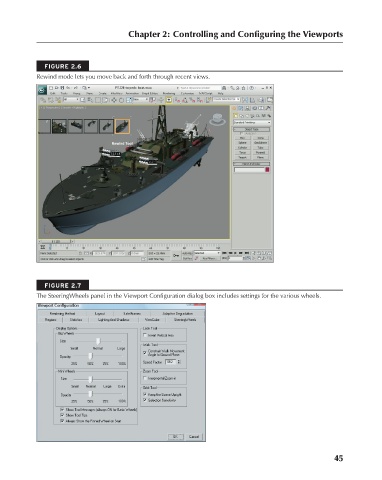382x480 pixels.
Task: Click the ViewCube in the viewport
Action: pos(218,119)
